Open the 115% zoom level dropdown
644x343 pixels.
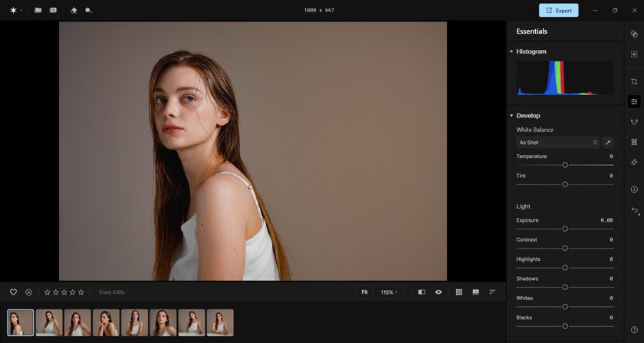[x=389, y=292]
